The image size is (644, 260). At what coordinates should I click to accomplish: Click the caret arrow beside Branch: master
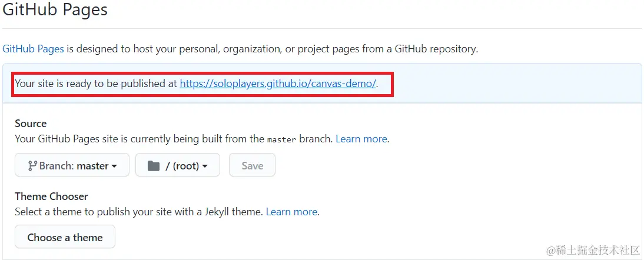point(114,166)
